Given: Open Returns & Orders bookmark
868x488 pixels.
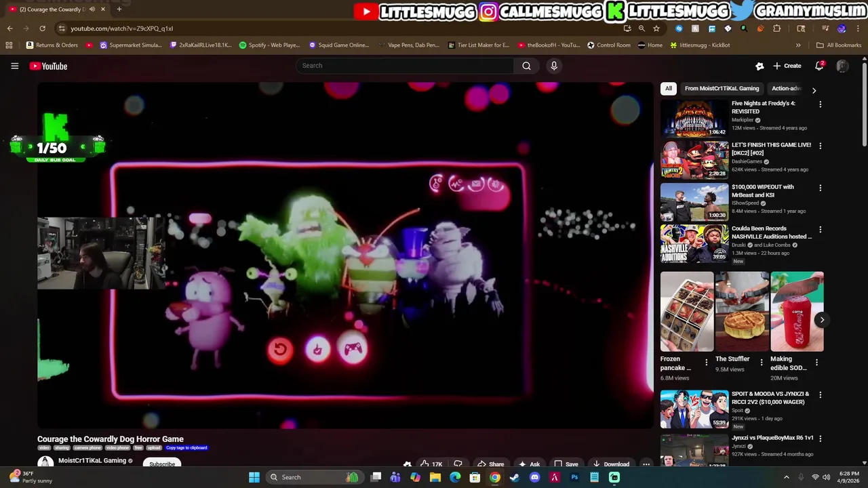Looking at the screenshot, I should click(52, 45).
